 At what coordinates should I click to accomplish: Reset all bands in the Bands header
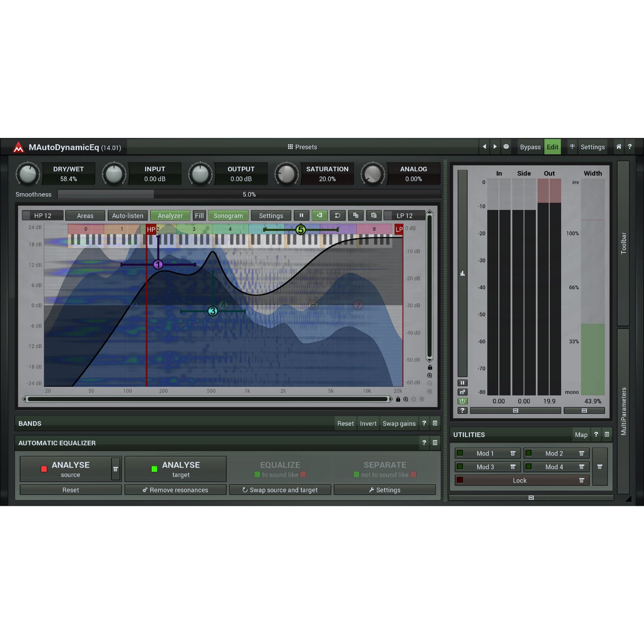(345, 423)
